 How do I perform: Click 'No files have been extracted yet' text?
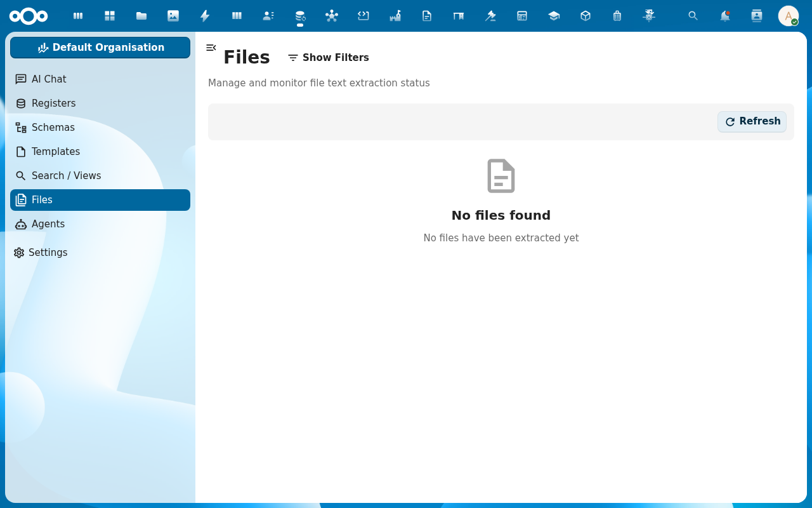(x=501, y=238)
